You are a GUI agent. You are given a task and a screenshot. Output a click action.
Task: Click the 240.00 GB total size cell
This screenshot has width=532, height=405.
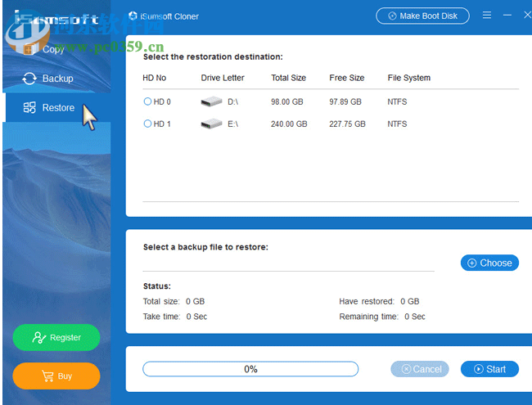(x=289, y=124)
